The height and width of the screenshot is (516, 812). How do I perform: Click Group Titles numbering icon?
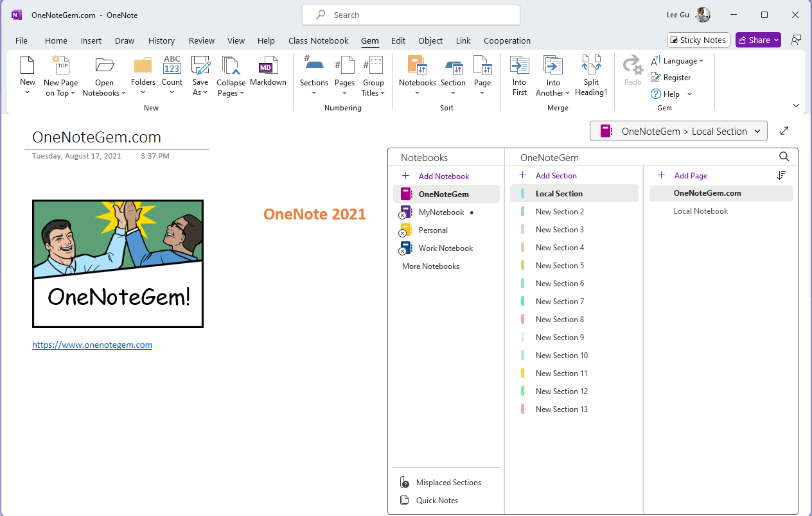[373, 65]
